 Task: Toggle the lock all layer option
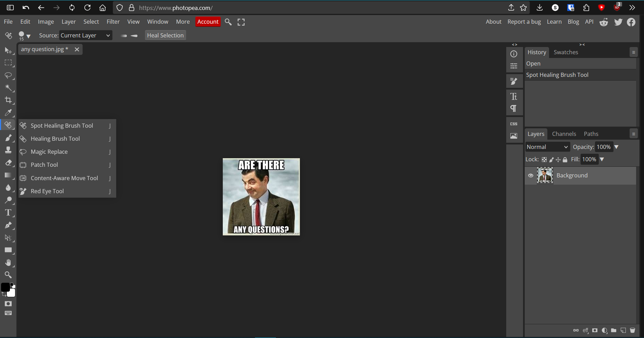pos(565,160)
